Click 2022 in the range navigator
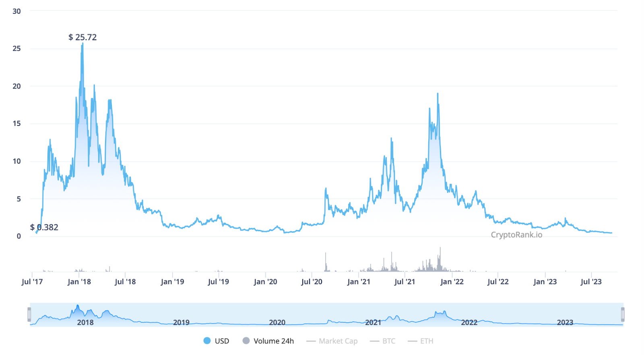The image size is (644, 355). coord(469,322)
